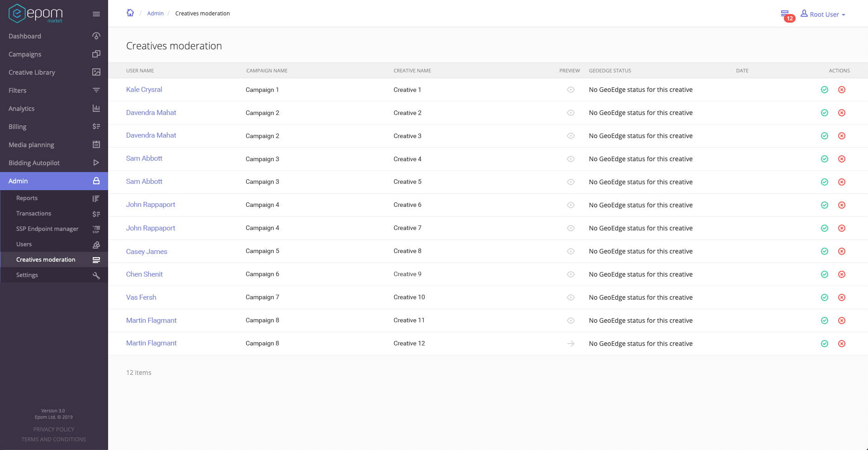Open the Creative 12 preview arrow icon
868x450 pixels.
coord(571,344)
